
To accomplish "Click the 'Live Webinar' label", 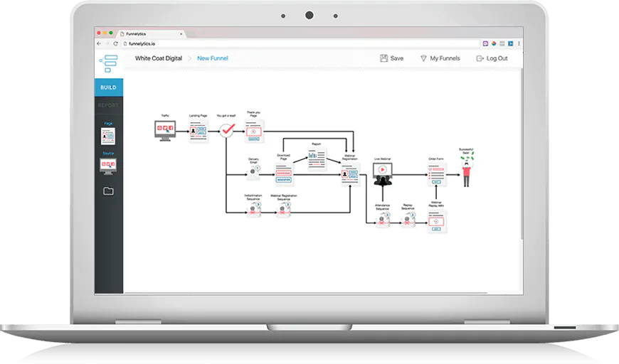I will point(383,159).
